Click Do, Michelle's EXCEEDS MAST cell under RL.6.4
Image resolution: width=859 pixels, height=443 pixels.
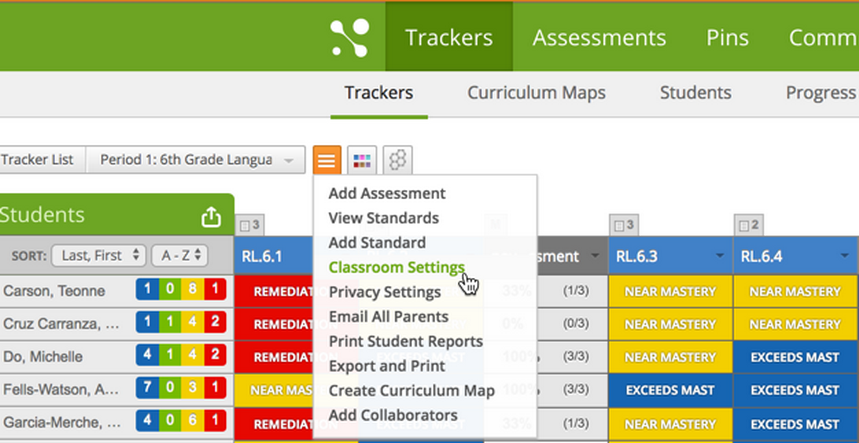pyautogui.click(x=795, y=357)
